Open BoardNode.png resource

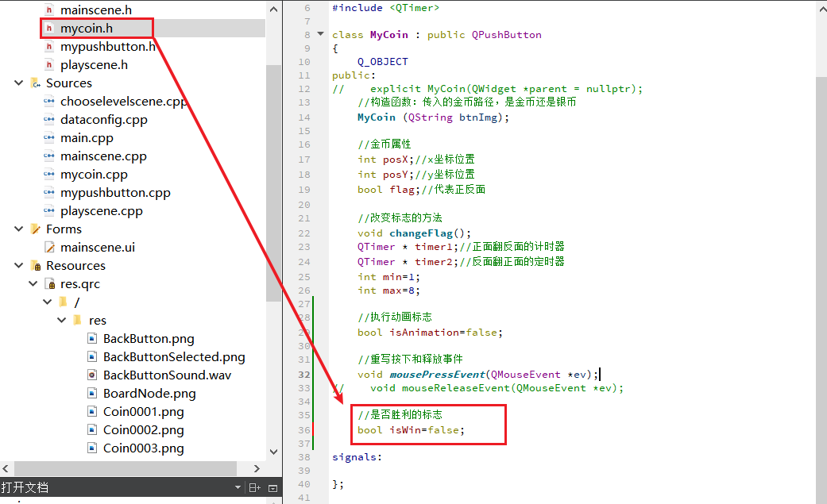pyautogui.click(x=149, y=394)
